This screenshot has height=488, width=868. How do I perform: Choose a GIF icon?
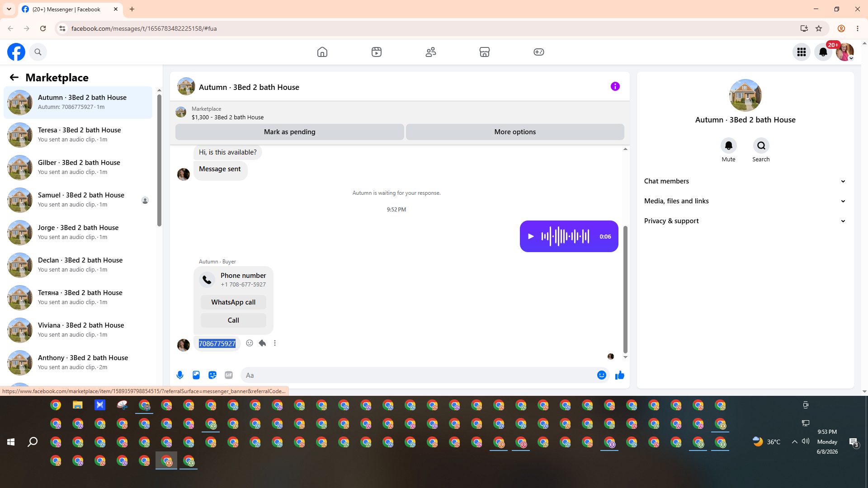click(229, 375)
